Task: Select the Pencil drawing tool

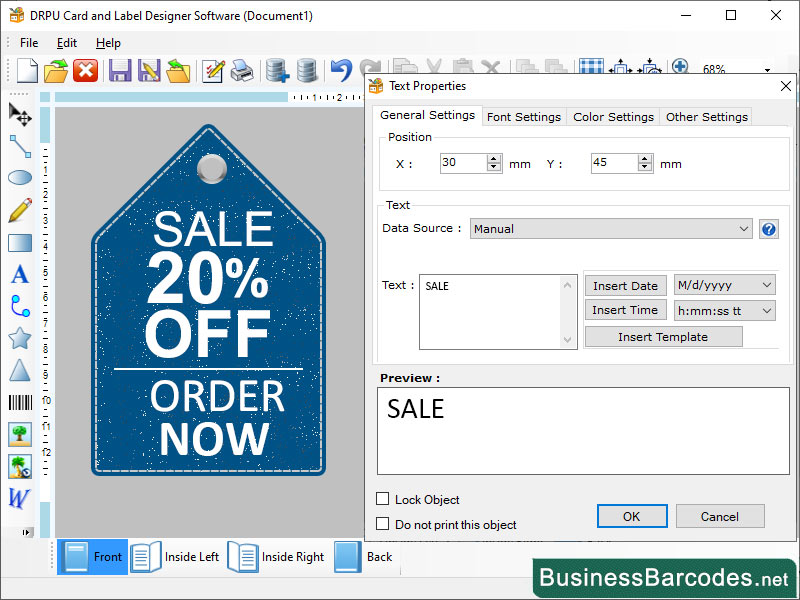Action: (20, 210)
